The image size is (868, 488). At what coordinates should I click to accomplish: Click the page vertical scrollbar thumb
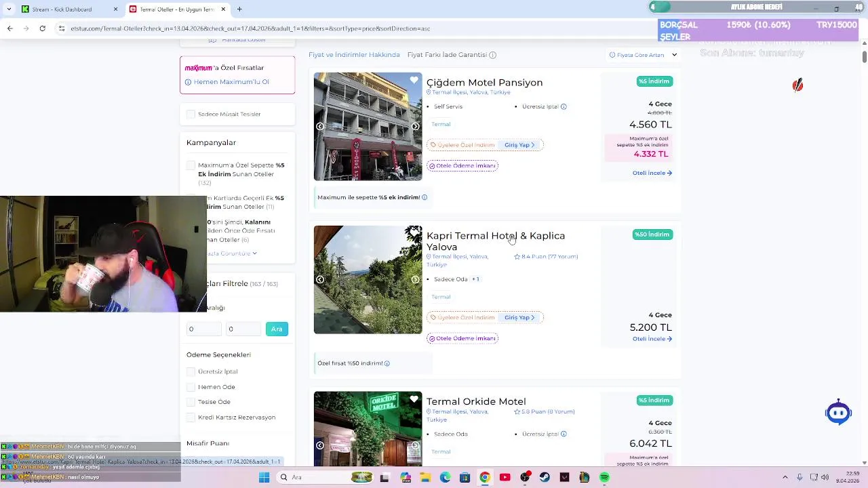pos(864,56)
